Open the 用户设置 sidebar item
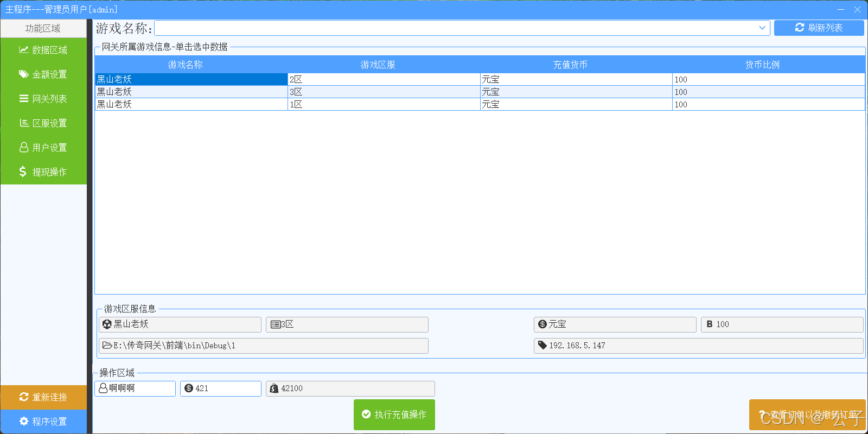Screen dimensions: 868x434 pos(43,148)
